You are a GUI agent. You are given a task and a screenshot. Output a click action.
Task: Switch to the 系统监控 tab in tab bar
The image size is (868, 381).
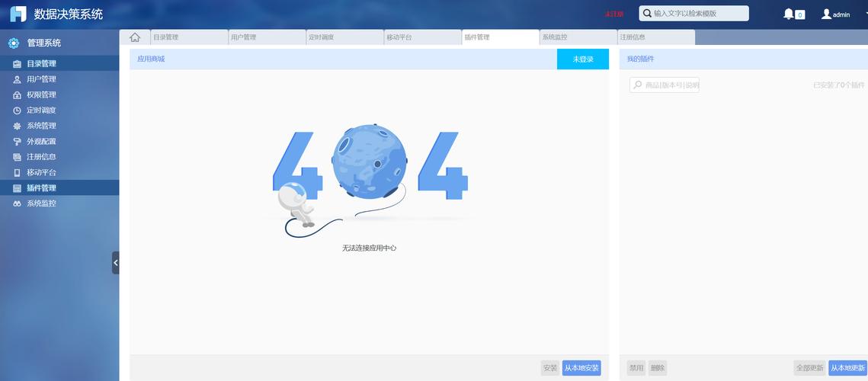578,37
